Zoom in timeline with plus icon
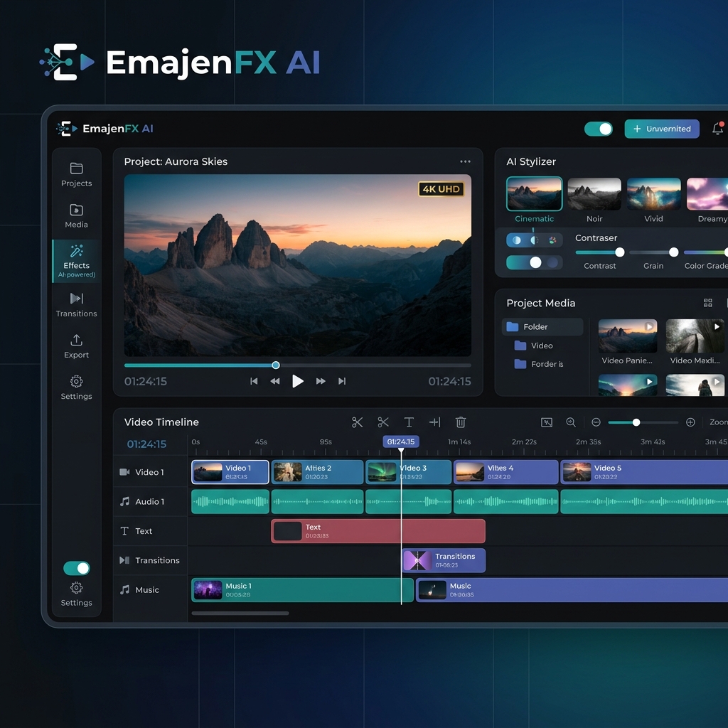The image size is (728, 728). tap(690, 422)
